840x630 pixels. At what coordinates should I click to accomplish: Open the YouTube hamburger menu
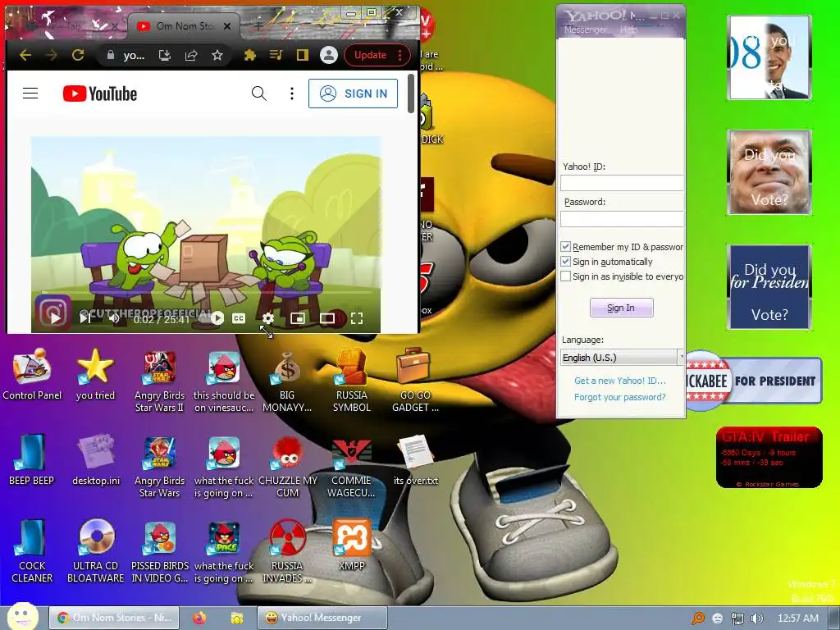coord(30,94)
